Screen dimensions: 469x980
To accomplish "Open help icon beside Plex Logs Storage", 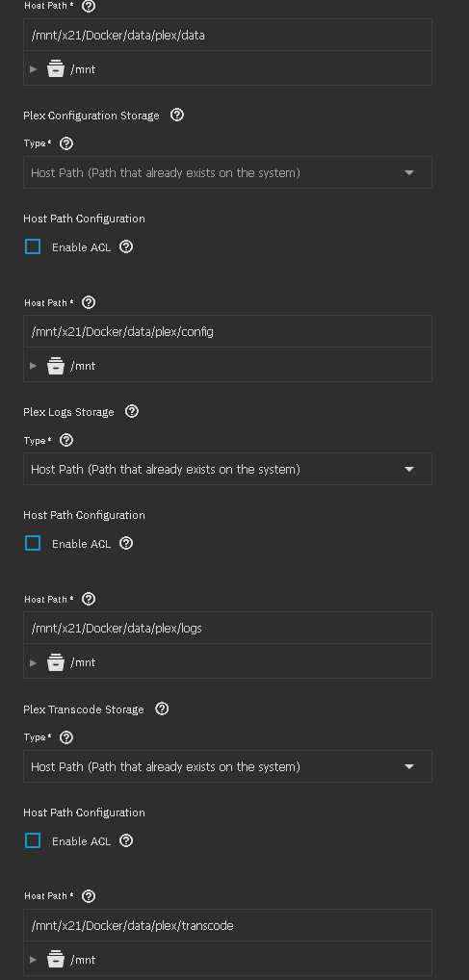I will pos(132,411).
